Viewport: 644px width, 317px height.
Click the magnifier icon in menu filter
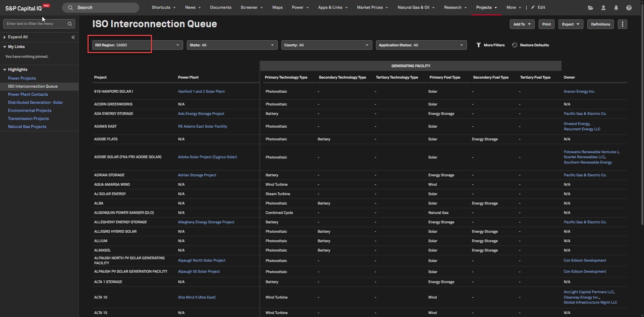(69, 24)
